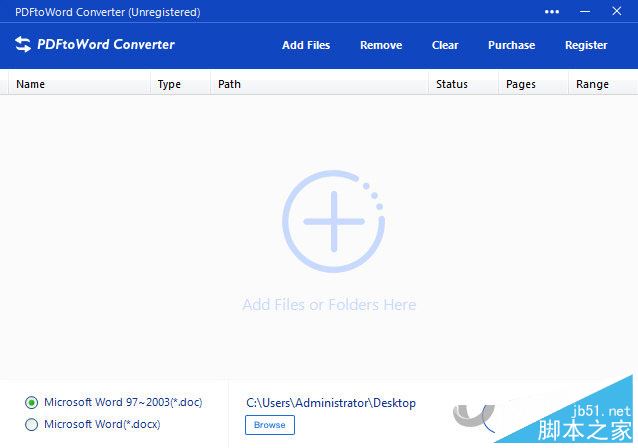Click the Path column header
Viewport: 638px width, 448px height.
[x=319, y=84]
